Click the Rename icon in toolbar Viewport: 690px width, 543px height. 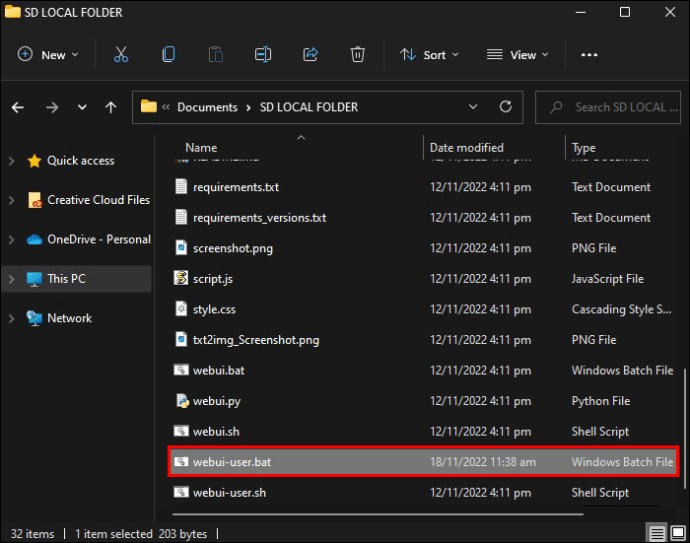click(263, 55)
